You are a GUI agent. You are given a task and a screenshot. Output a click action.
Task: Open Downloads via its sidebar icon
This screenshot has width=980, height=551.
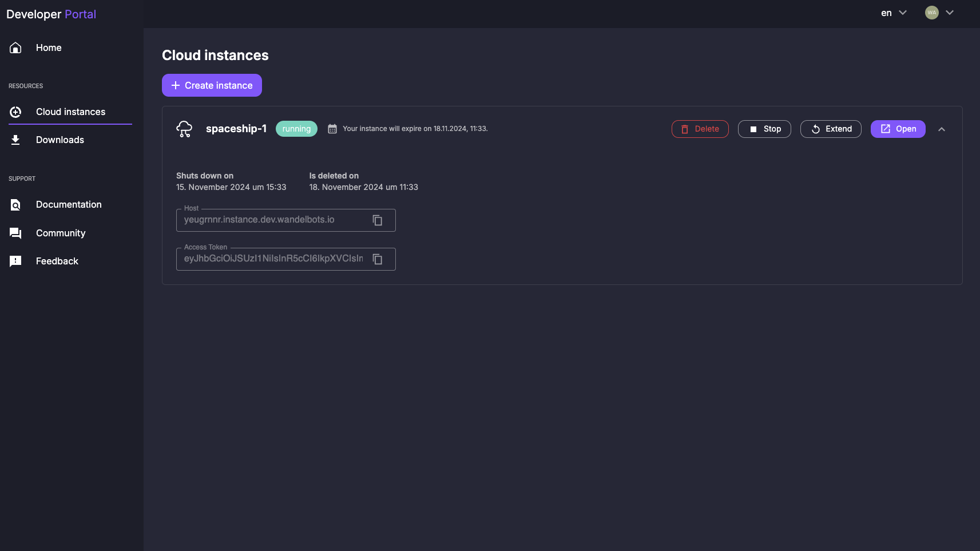pyautogui.click(x=15, y=139)
